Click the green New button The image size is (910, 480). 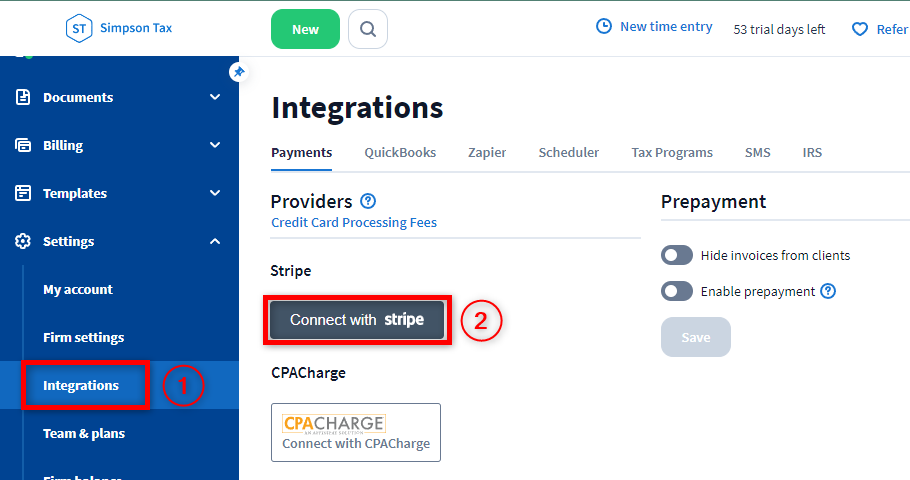click(x=305, y=29)
